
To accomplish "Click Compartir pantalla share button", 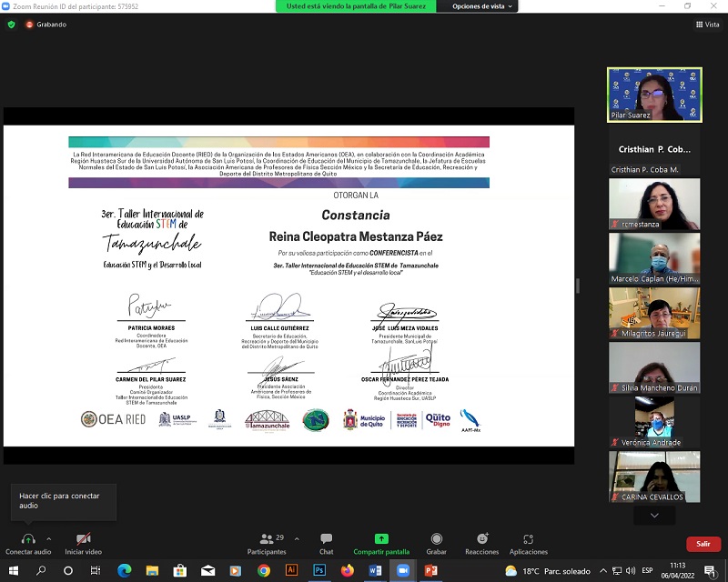I will pos(381,544).
